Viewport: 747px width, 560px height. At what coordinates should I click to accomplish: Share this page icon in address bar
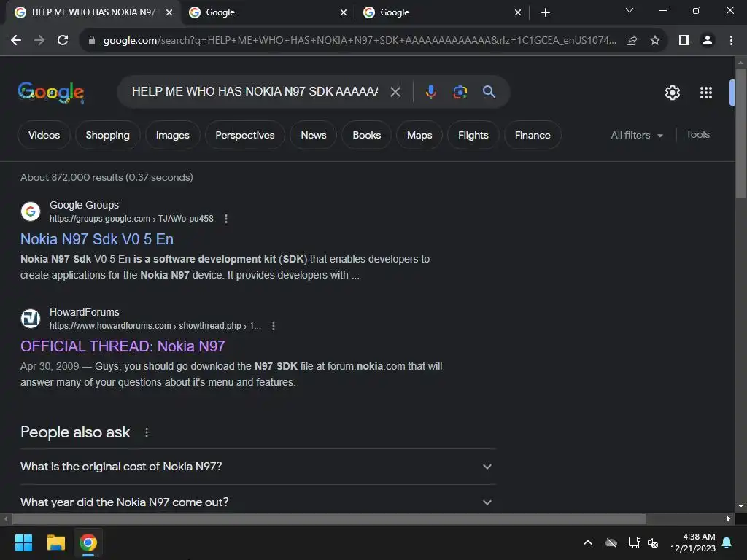click(632, 41)
